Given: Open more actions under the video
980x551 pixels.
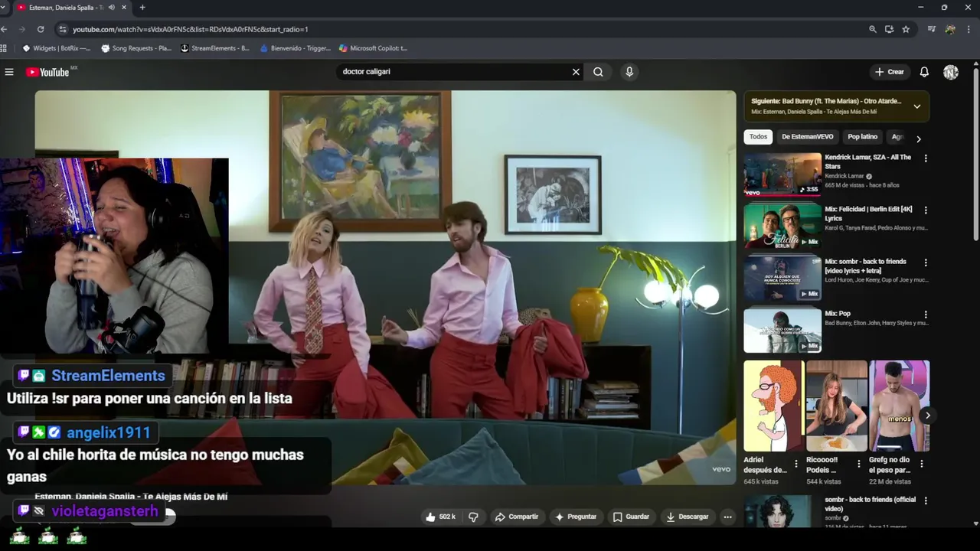Looking at the screenshot, I should (728, 517).
